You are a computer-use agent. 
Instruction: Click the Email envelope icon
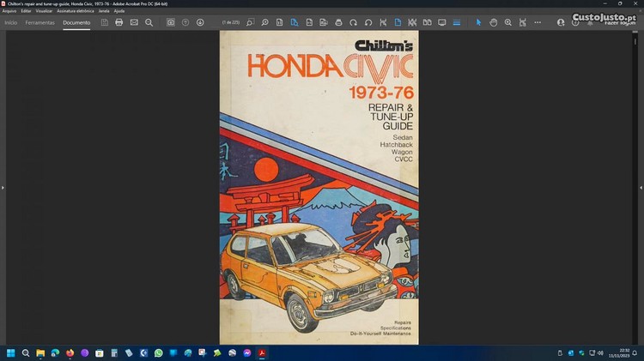134,22
